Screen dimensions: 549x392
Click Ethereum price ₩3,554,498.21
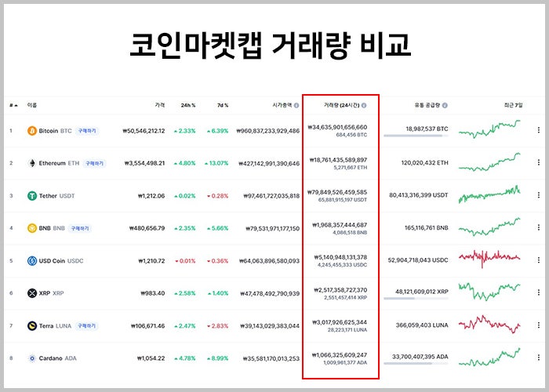(144, 163)
